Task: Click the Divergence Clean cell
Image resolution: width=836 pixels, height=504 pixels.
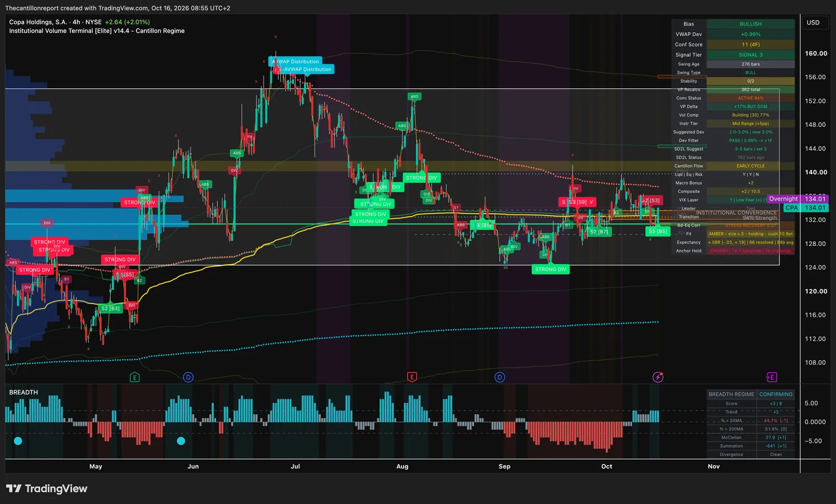Action: 776,454
